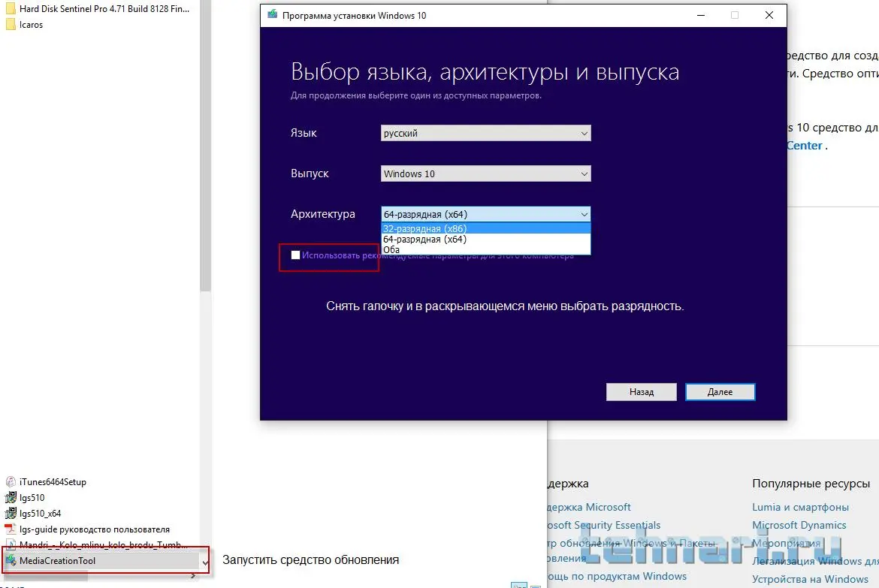Screen dimensions: 879x588
Task: Select Hard Disk Sentinel Pro folder name
Action: click(x=104, y=9)
